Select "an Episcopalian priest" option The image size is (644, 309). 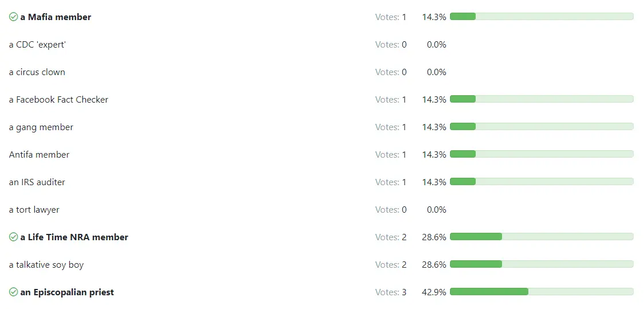(x=67, y=292)
